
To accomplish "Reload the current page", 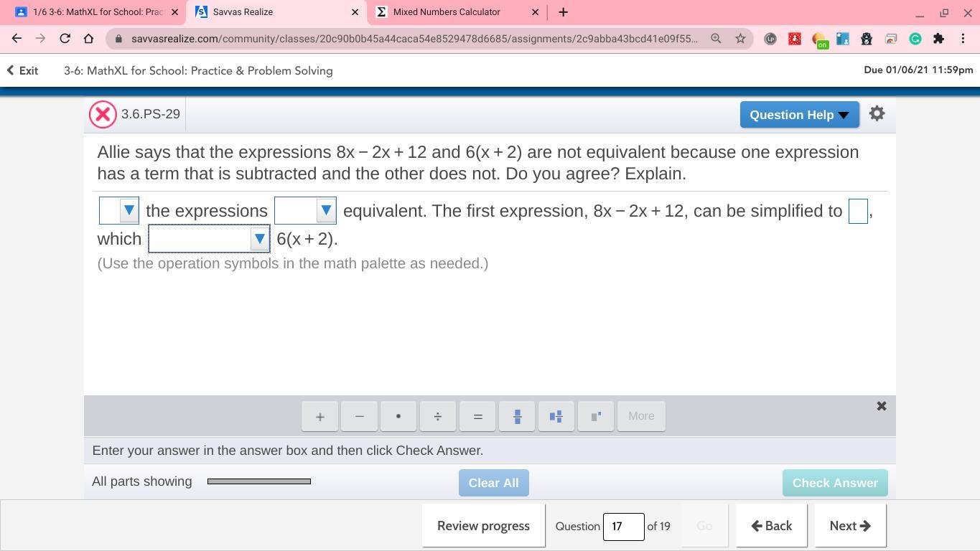I will [x=65, y=38].
